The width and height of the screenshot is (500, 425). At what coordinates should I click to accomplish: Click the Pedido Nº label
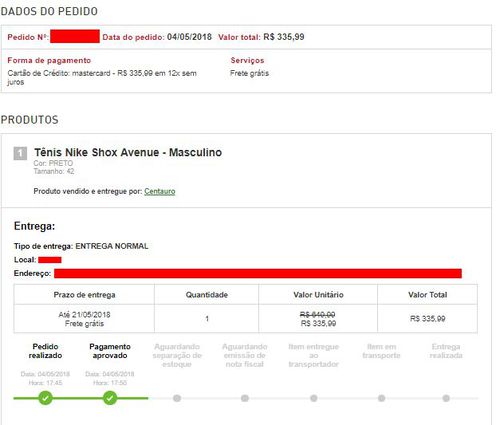coord(28,37)
